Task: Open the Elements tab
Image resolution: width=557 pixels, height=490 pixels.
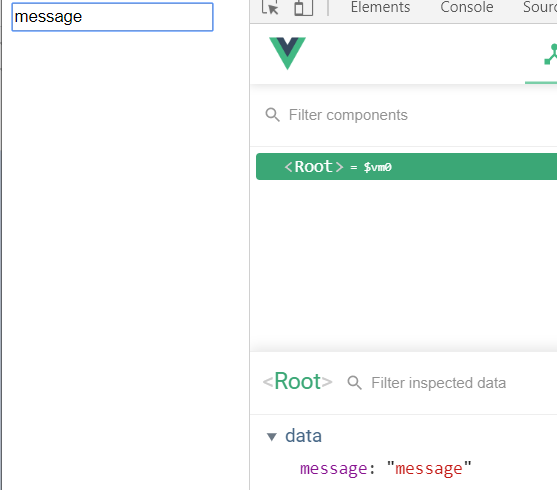Action: coord(380,7)
